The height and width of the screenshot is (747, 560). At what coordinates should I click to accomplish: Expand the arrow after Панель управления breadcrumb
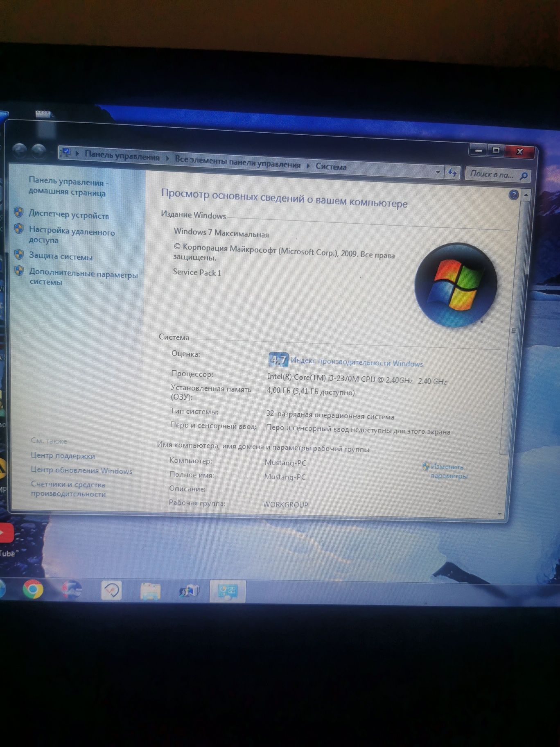pyautogui.click(x=167, y=158)
